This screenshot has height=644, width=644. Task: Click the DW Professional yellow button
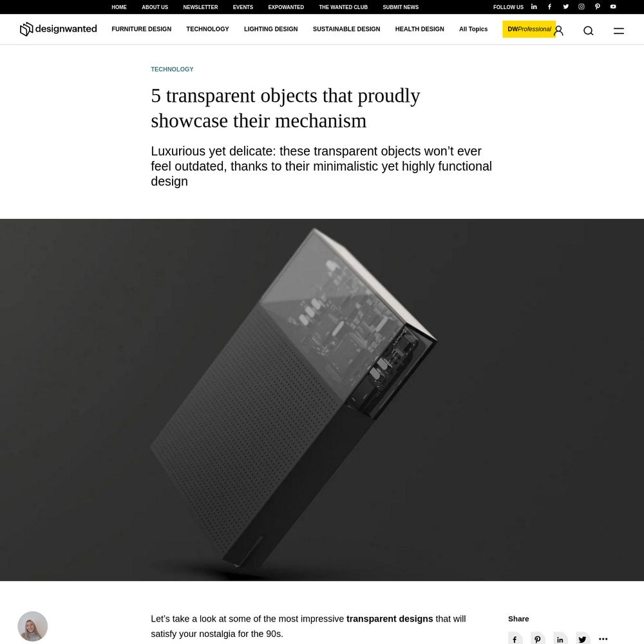pos(529,29)
